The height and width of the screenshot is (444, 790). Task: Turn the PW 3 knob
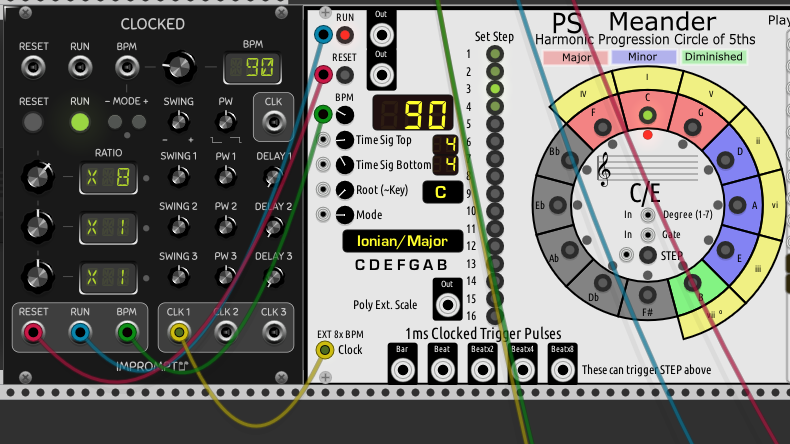226,277
